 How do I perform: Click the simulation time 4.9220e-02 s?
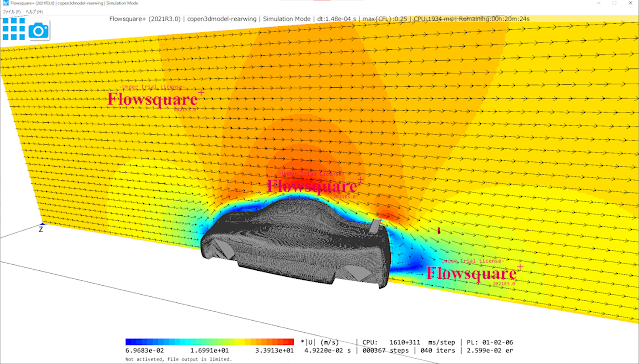[327, 351]
